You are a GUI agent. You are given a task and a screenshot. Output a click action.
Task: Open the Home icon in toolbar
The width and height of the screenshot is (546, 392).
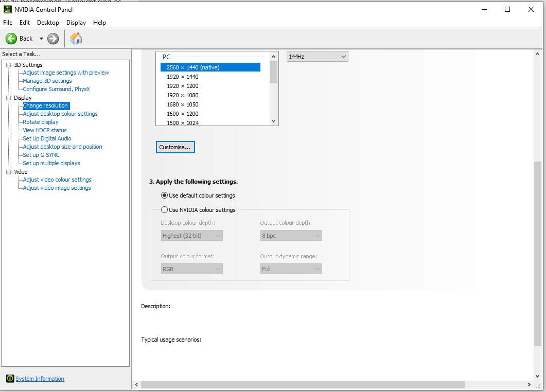tap(76, 39)
